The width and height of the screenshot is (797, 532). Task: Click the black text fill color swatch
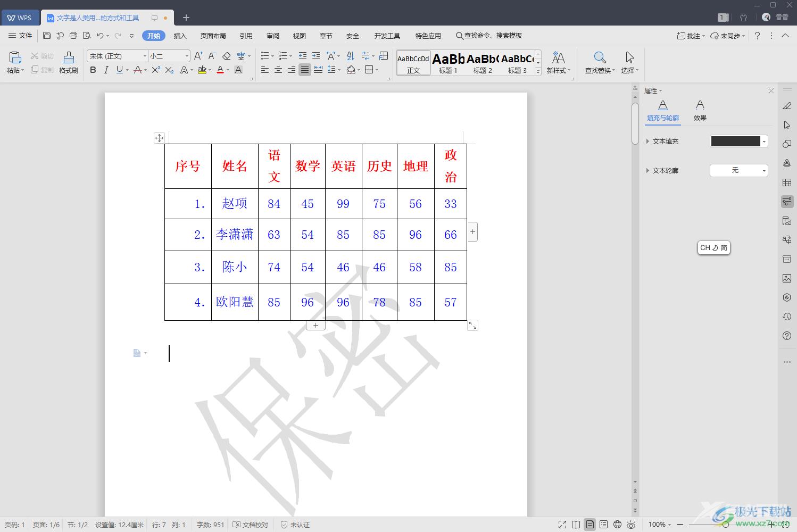pos(736,141)
